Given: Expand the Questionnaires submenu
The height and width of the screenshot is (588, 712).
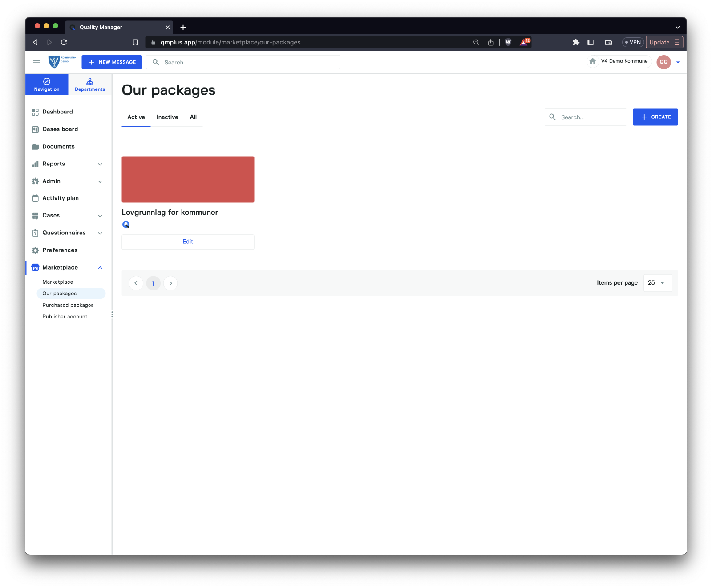Looking at the screenshot, I should click(100, 233).
